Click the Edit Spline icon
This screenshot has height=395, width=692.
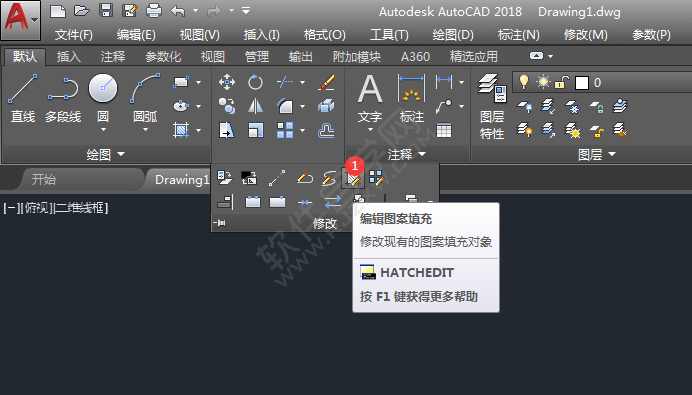coord(329,178)
